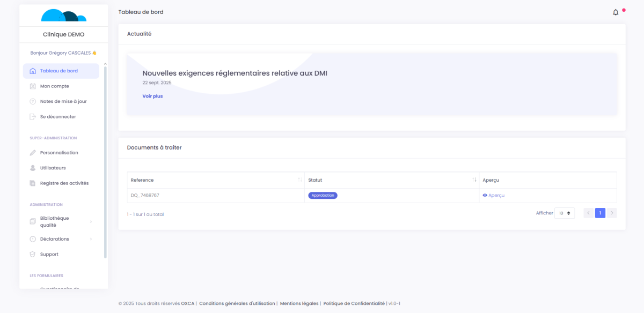Open the Politique de Confidentialité footer link

(x=354, y=303)
